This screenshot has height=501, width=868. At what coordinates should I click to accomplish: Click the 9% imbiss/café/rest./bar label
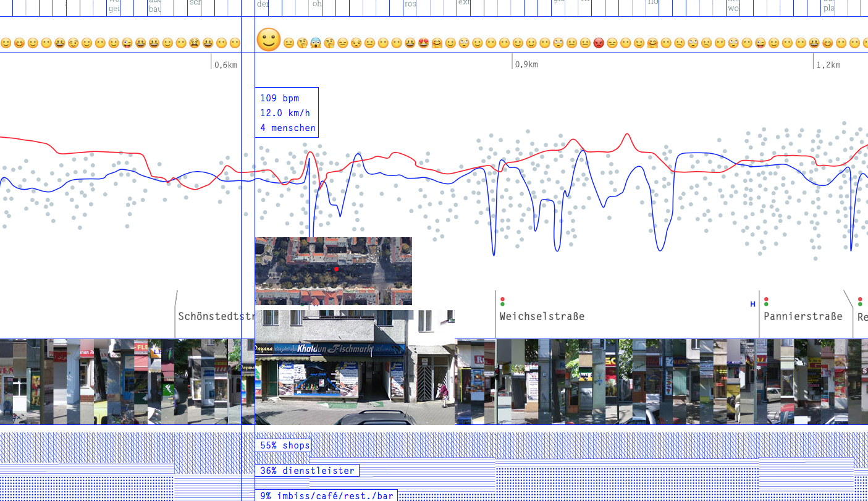pyautogui.click(x=326, y=495)
